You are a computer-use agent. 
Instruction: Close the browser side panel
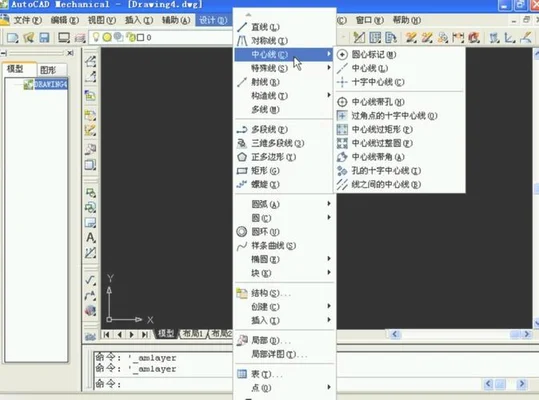(x=70, y=53)
